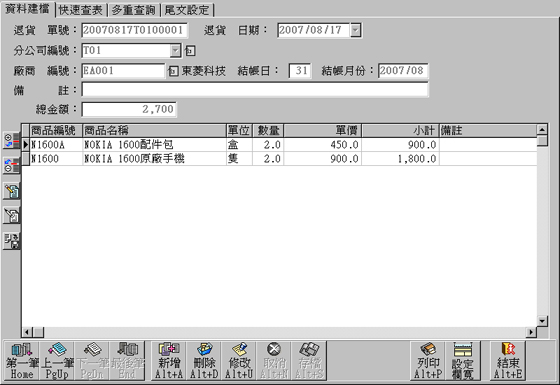Click the 總金額 field showing 2,700
The image size is (560, 385).
(129, 109)
